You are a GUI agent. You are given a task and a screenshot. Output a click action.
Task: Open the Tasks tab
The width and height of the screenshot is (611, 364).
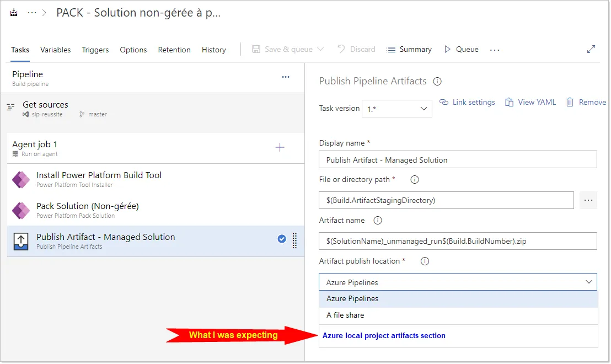20,50
